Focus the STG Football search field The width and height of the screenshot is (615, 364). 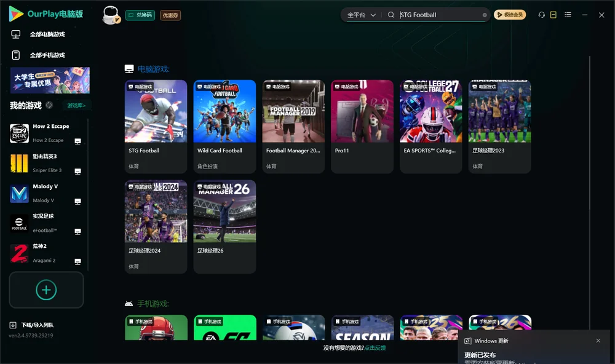(439, 15)
